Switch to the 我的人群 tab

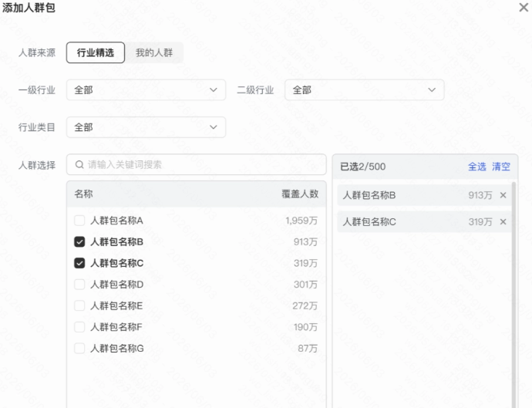[154, 52]
